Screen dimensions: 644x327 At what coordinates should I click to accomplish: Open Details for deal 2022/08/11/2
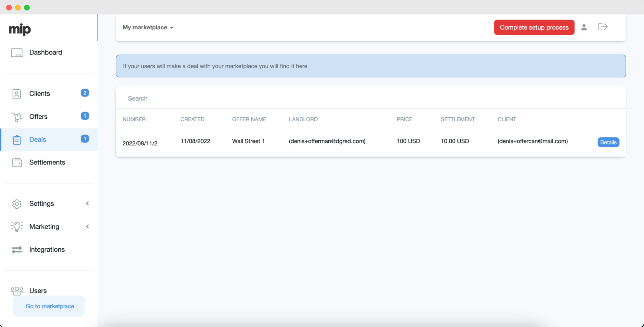608,142
